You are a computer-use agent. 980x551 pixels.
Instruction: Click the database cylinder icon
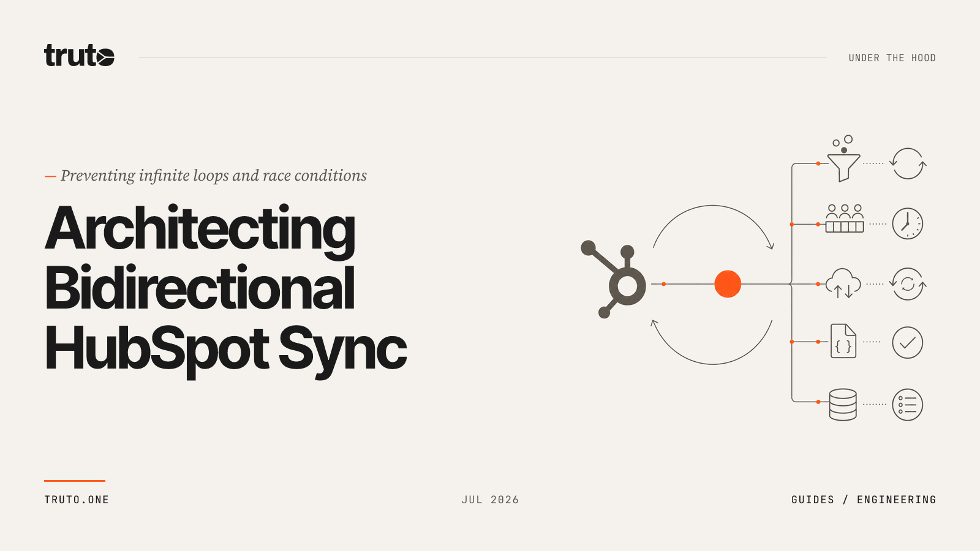pos(843,405)
